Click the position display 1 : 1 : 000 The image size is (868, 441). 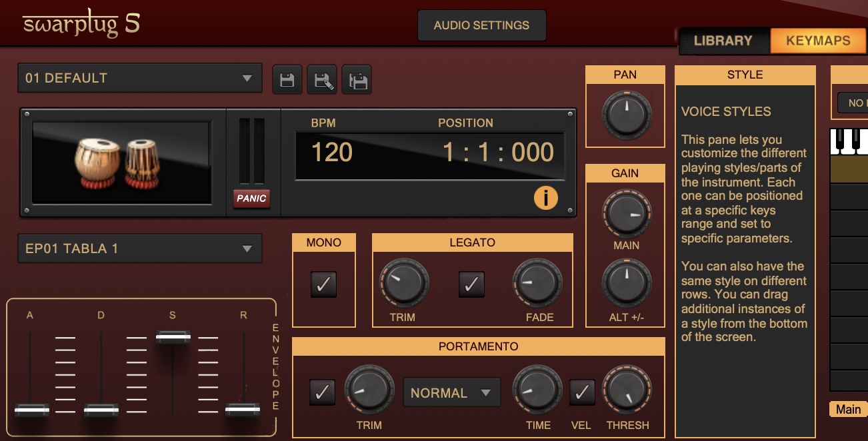[499, 153]
